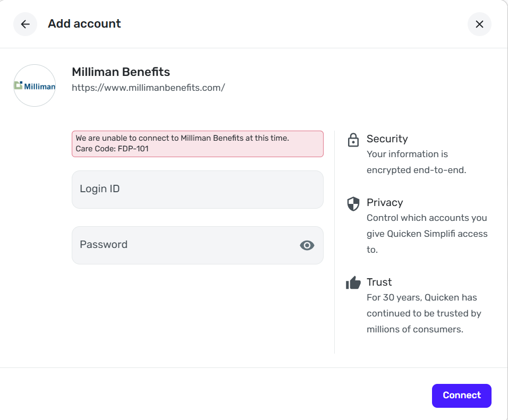This screenshot has height=420, width=508.
Task: Click the Privacy heading
Action: tap(385, 202)
